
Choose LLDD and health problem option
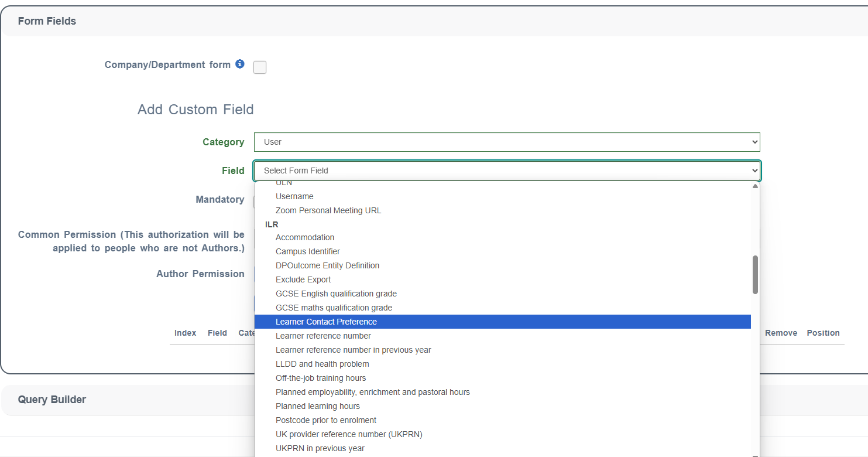(x=503, y=364)
